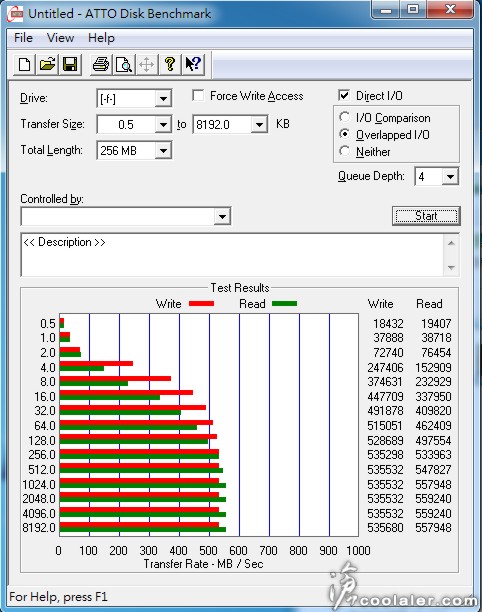Image resolution: width=482 pixels, height=612 pixels.
Task: Click the green Read legend swatch
Action: [x=284, y=304]
